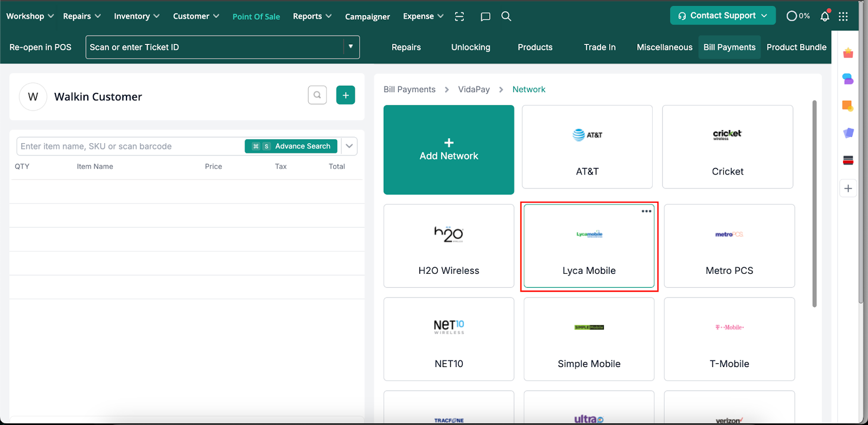Switch to the Products tab
Image resolution: width=868 pixels, height=425 pixels.
(x=535, y=47)
